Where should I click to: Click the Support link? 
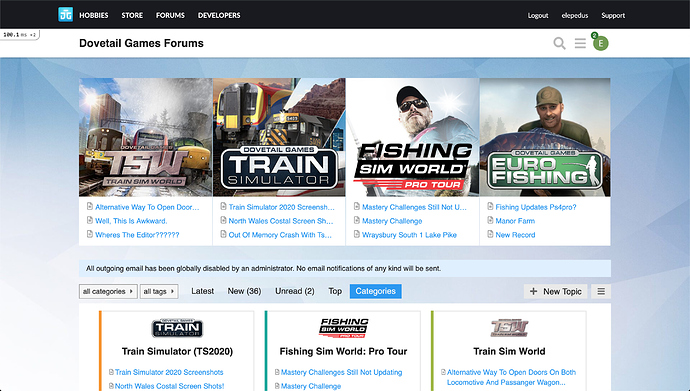pos(613,15)
